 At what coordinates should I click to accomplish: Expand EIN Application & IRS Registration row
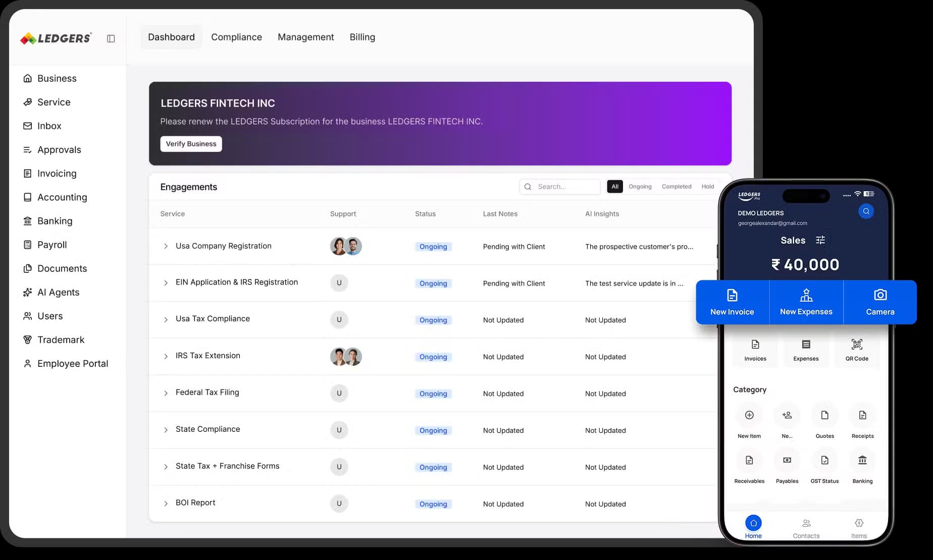(166, 283)
